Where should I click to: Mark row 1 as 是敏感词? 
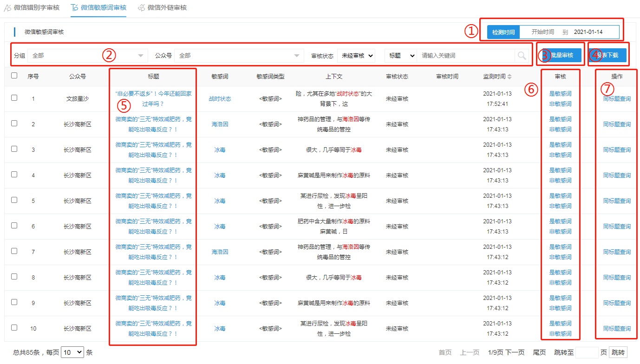point(560,93)
